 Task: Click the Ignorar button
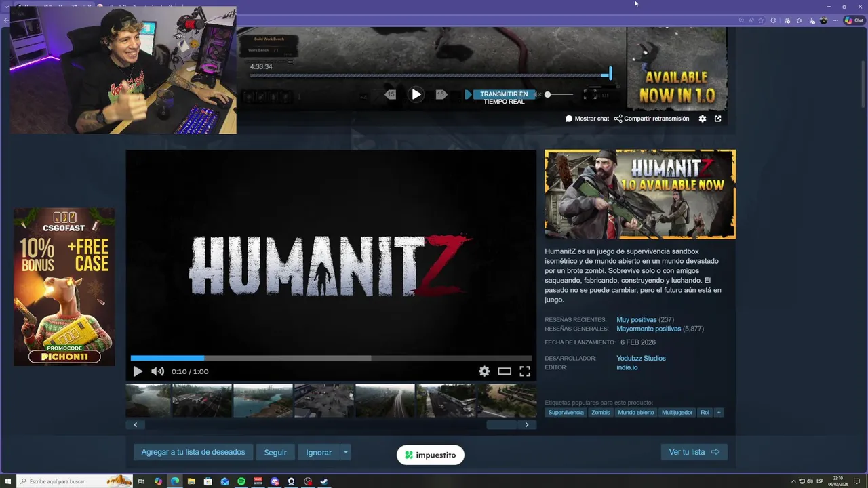click(x=319, y=452)
